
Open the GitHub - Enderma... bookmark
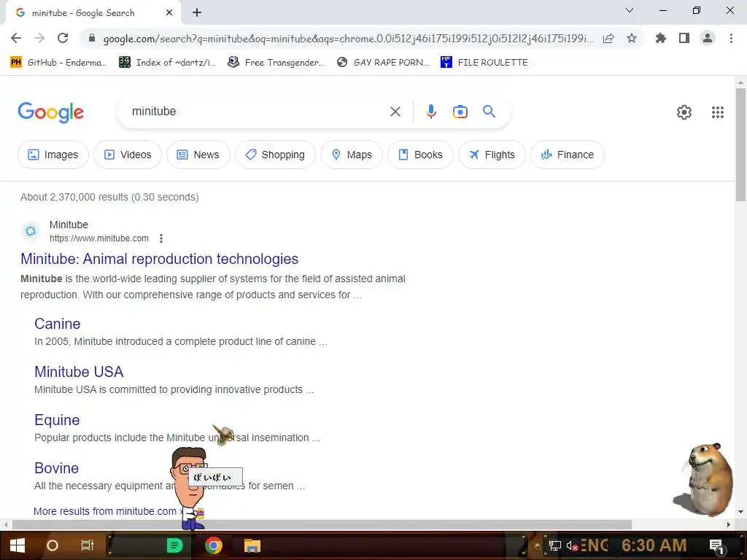coord(58,63)
